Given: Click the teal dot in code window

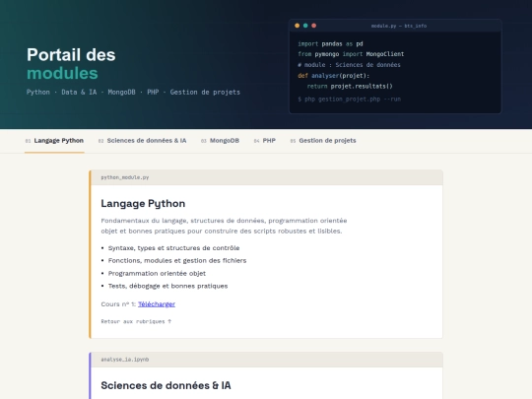Looking at the screenshot, I should click(x=305, y=26).
